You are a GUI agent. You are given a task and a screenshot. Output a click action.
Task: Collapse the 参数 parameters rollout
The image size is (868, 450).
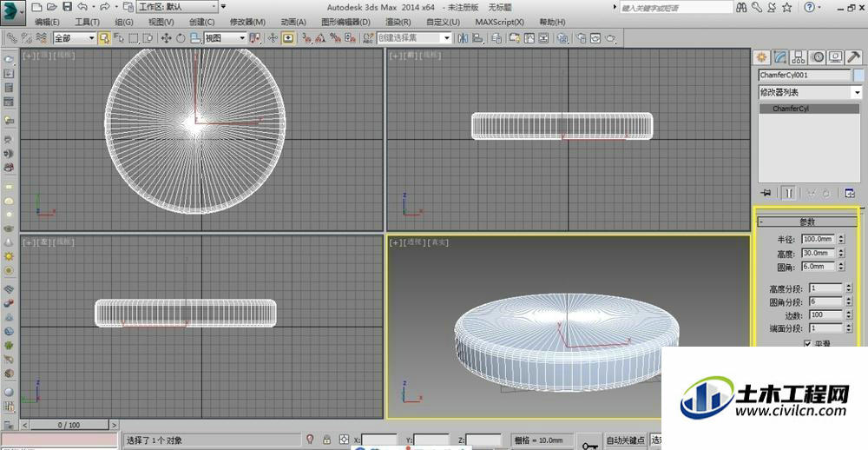807,222
